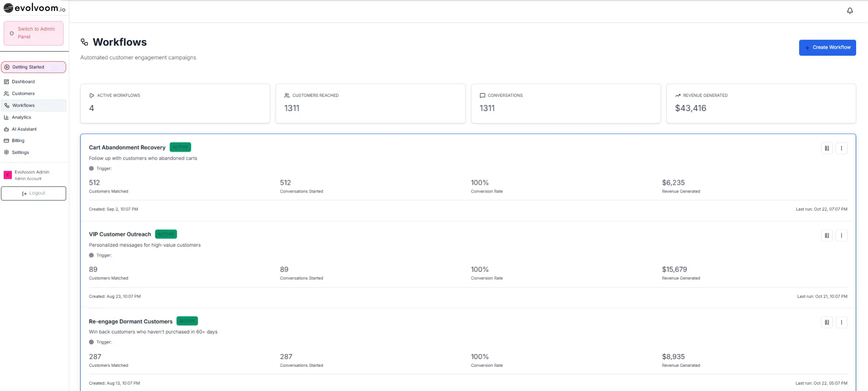The width and height of the screenshot is (868, 391).
Task: Click the Active Workflows count 4
Action: click(92, 108)
